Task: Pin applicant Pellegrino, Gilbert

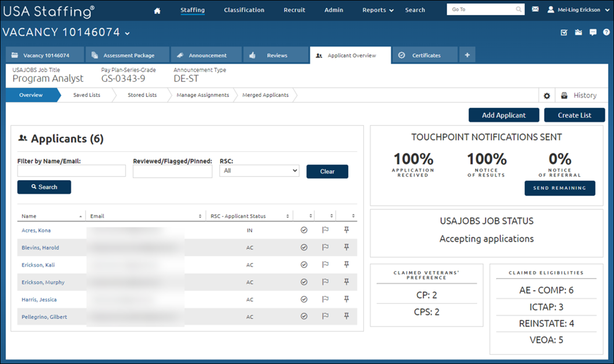Action: pyautogui.click(x=346, y=316)
